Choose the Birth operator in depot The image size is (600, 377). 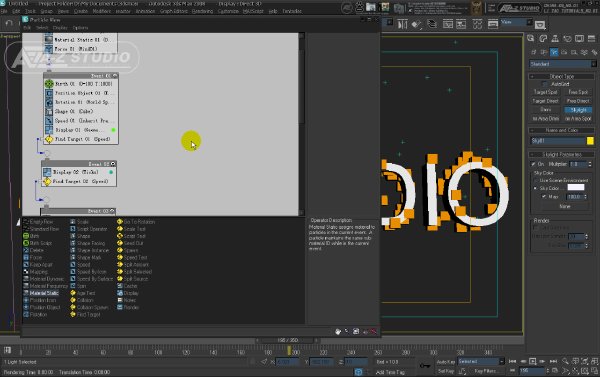[x=31, y=236]
